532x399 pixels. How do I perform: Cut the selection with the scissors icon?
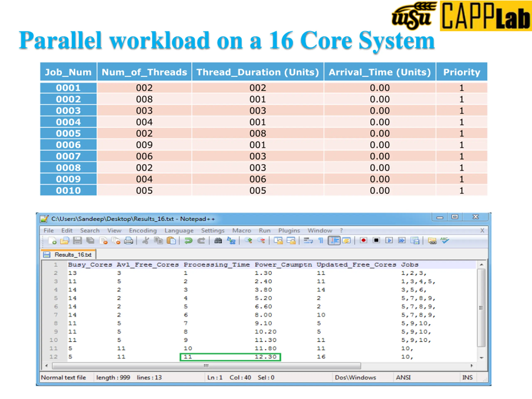[145, 240]
